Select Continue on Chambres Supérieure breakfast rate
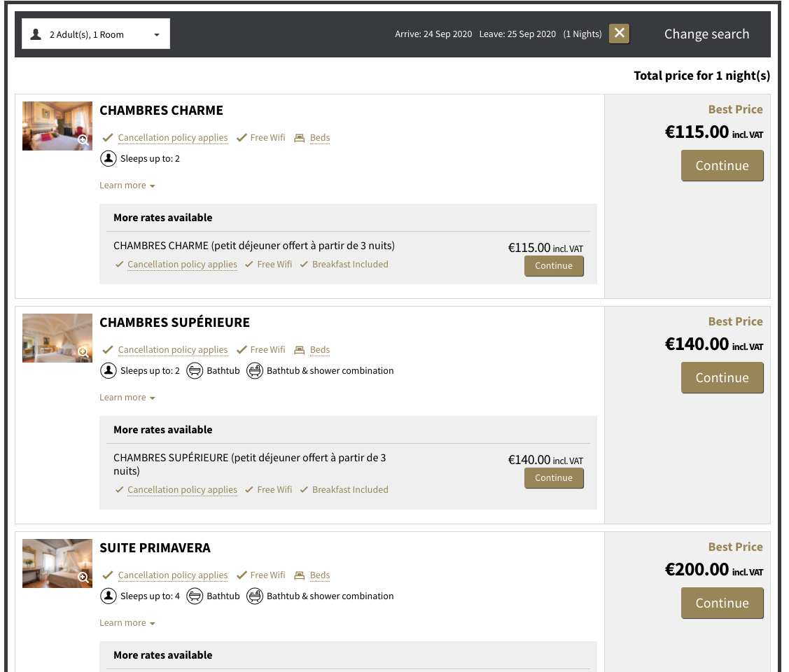The height and width of the screenshot is (672, 789). click(554, 478)
